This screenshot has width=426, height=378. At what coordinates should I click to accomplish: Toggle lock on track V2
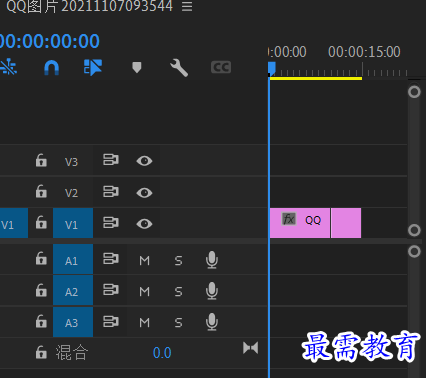coord(41,191)
